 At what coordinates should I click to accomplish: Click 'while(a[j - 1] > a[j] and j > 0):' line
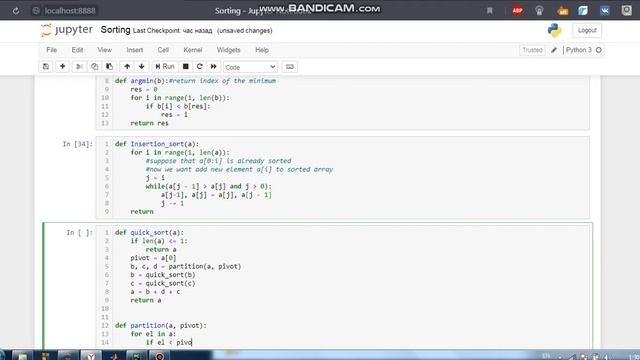point(209,186)
